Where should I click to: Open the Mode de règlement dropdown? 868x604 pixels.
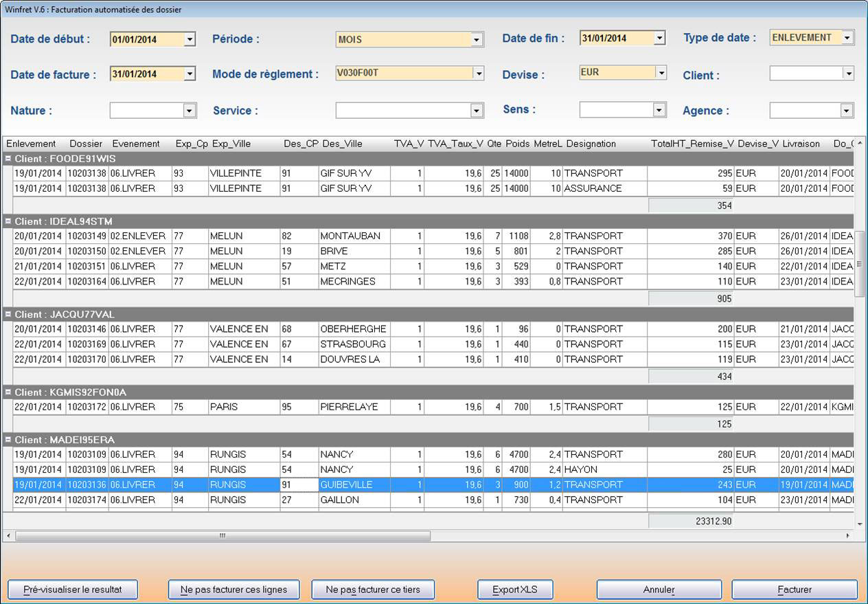478,74
